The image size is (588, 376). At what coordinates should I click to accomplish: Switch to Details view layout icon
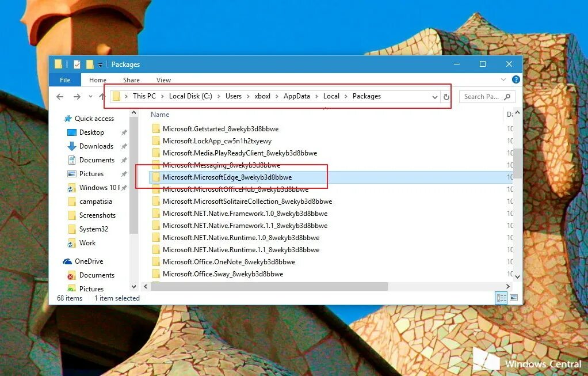point(501,298)
